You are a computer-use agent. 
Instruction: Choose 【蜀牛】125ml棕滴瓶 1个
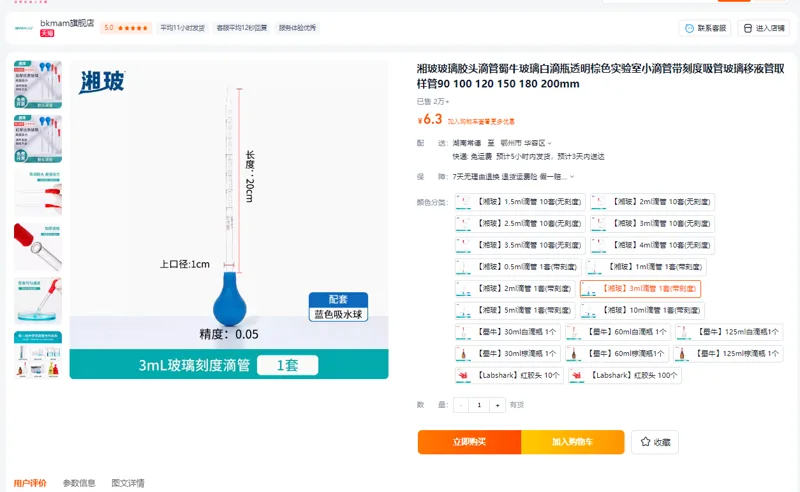coord(728,354)
